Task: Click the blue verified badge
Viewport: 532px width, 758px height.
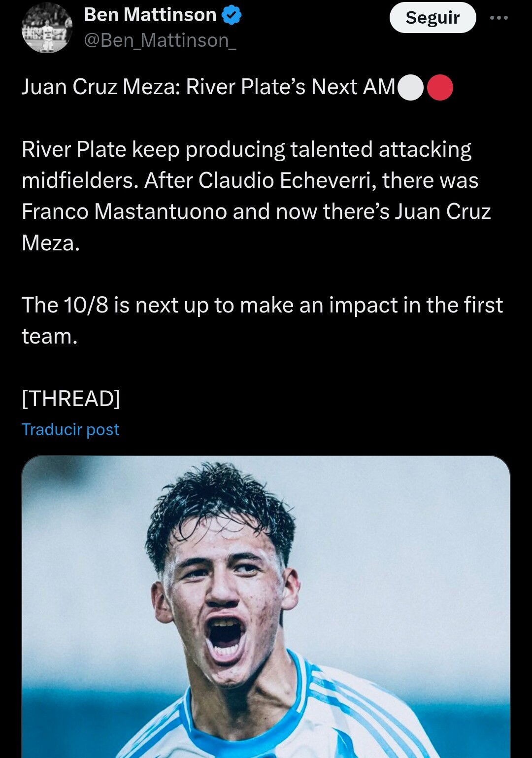Action: (232, 15)
